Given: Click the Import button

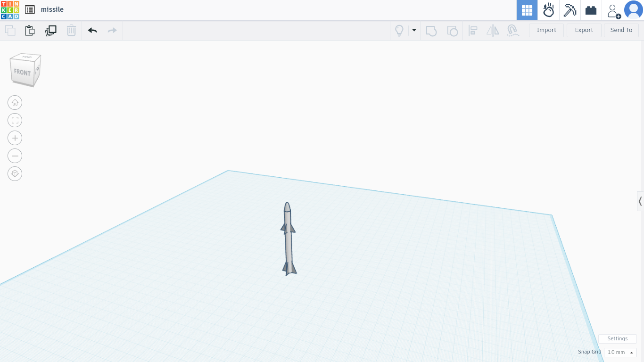Looking at the screenshot, I should click(546, 30).
